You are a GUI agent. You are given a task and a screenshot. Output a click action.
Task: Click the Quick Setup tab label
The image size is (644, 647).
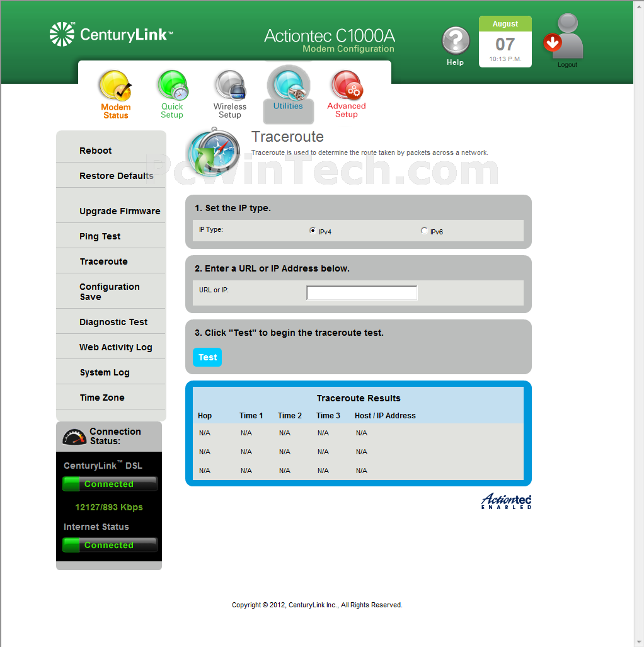[172, 111]
